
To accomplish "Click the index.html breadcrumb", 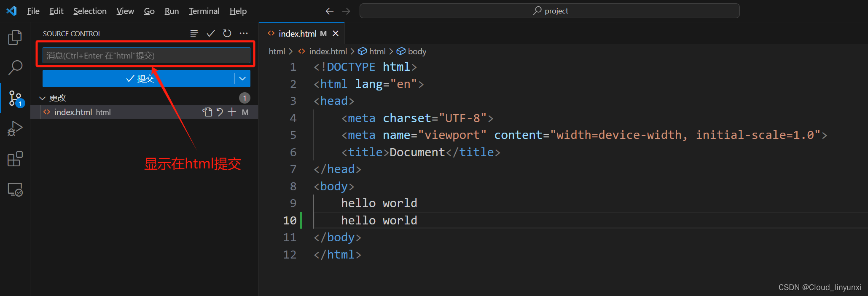I will 328,51.
